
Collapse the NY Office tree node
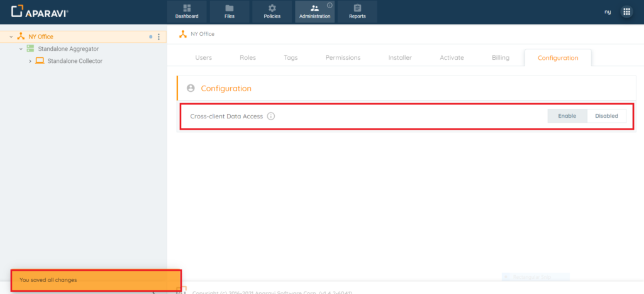click(x=11, y=37)
